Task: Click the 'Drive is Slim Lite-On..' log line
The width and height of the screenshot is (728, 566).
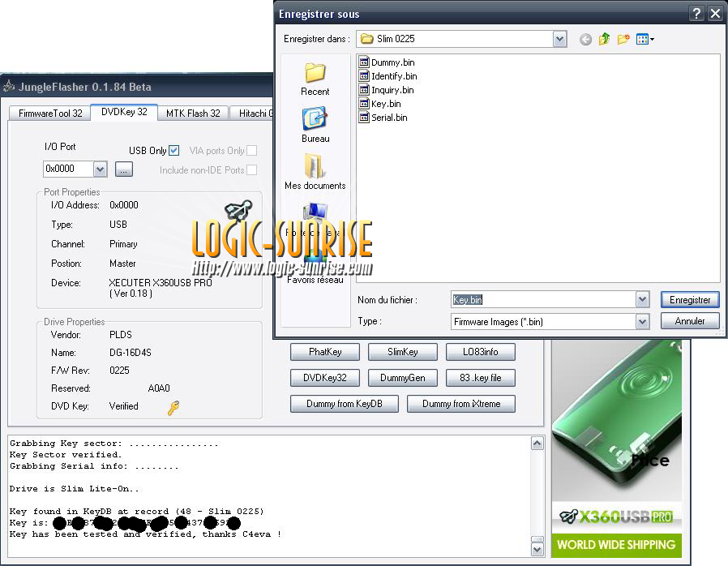Action: pos(75,489)
